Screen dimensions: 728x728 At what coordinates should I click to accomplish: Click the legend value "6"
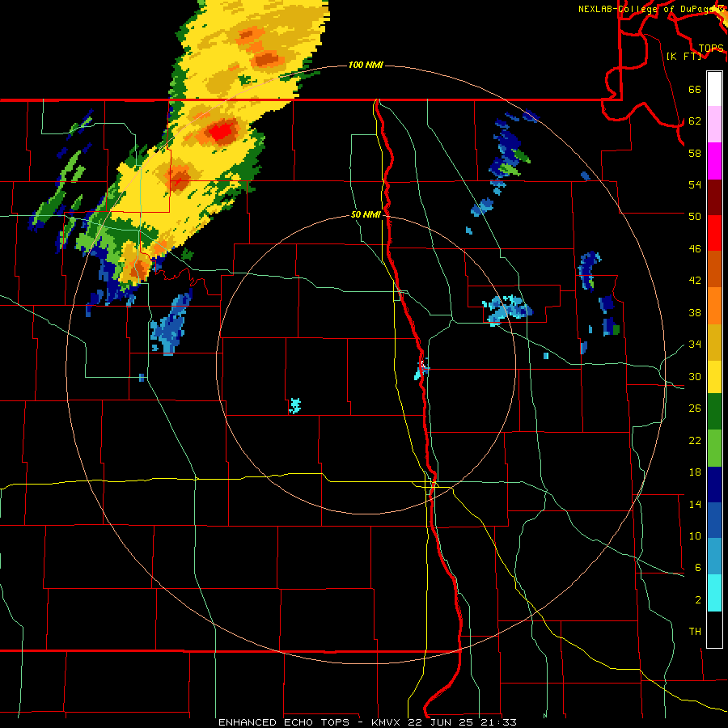coord(697,568)
